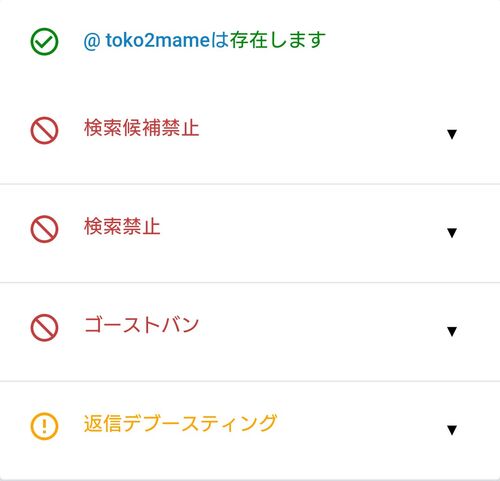Click the は存在します status text

[x=268, y=40]
